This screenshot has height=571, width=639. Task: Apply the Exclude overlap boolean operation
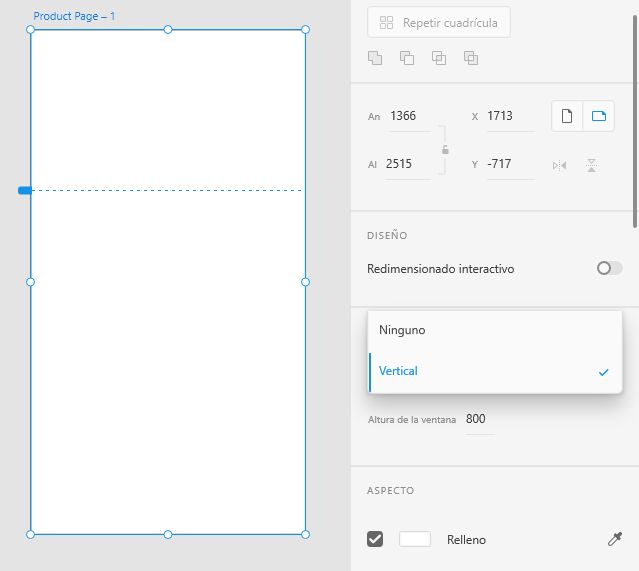click(471, 58)
